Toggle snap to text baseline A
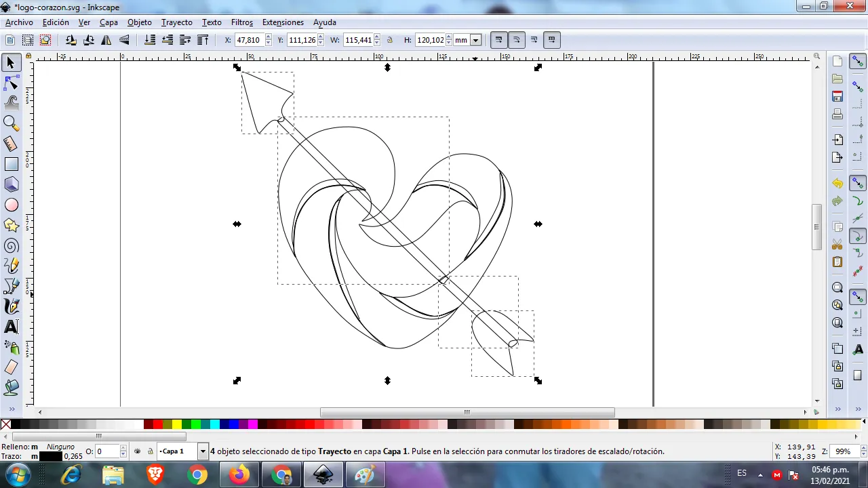868x488 pixels. (x=858, y=349)
